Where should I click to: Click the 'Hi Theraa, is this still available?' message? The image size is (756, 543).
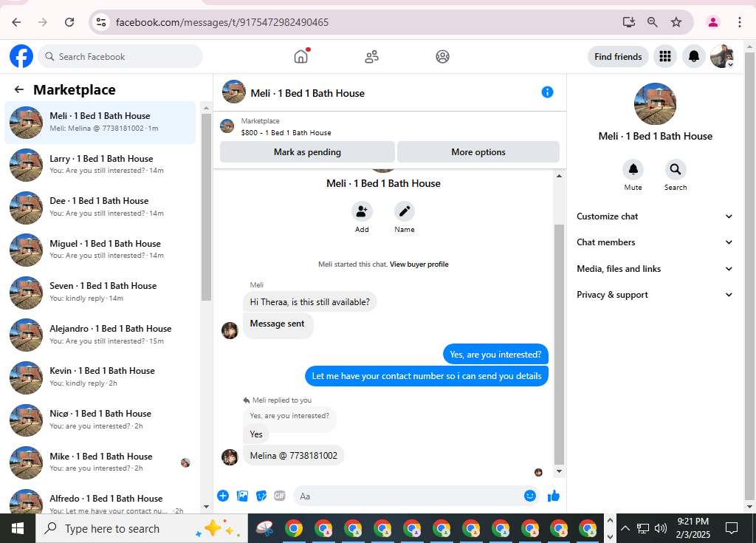309,301
